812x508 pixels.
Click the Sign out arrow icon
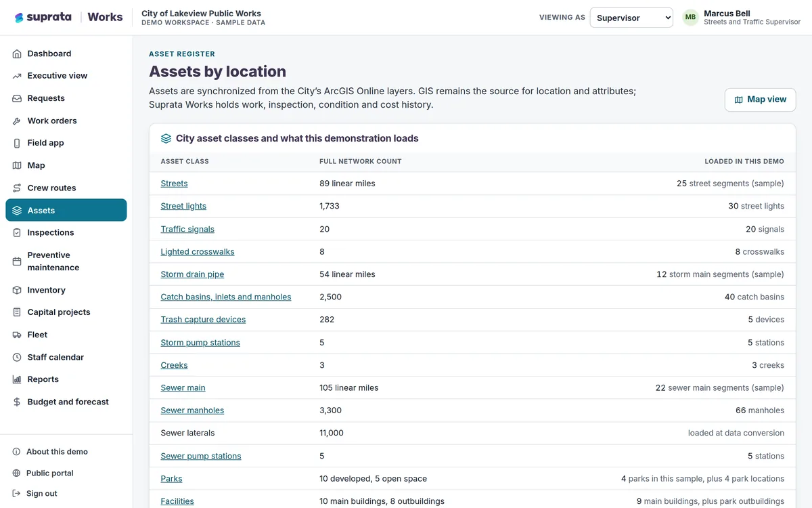click(17, 494)
